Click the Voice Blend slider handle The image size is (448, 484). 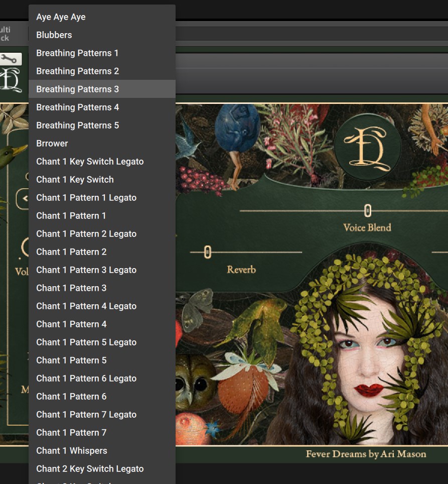coord(368,210)
